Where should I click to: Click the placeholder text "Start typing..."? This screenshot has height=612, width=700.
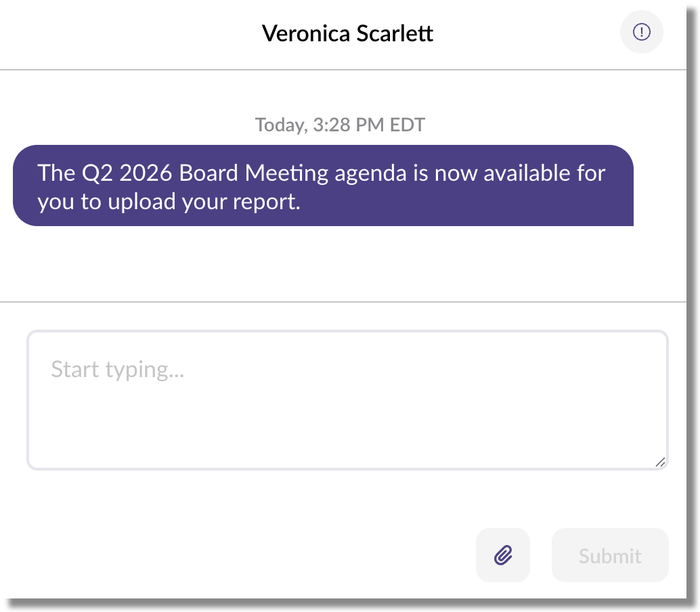pos(118,370)
